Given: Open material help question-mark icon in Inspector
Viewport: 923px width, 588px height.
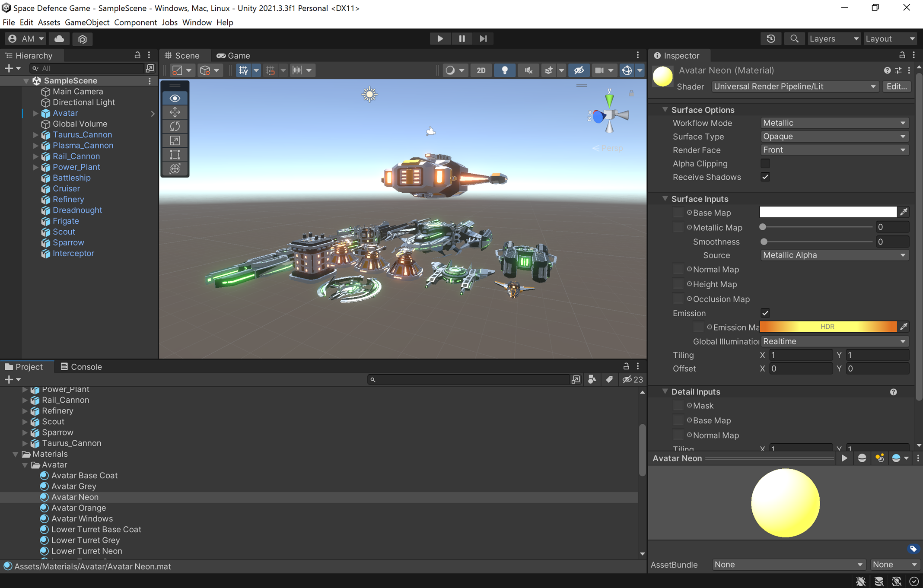Looking at the screenshot, I should (x=887, y=70).
